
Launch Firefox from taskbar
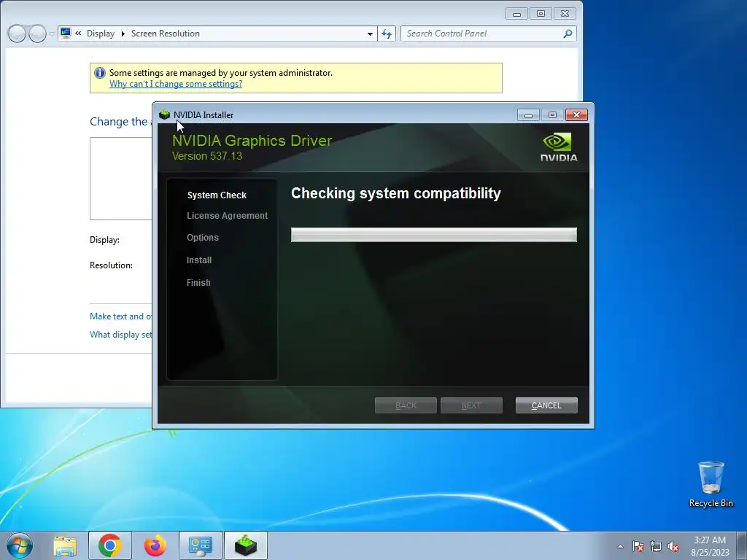(155, 545)
